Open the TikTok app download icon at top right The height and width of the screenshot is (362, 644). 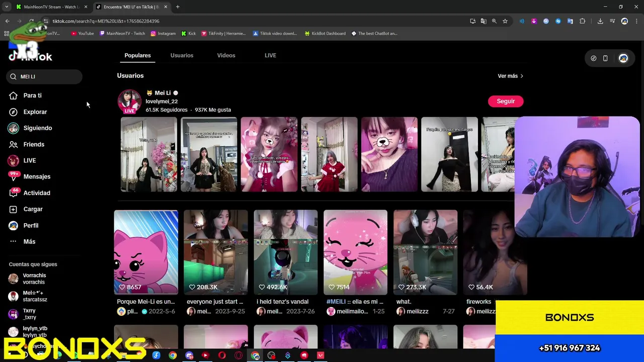[593, 58]
